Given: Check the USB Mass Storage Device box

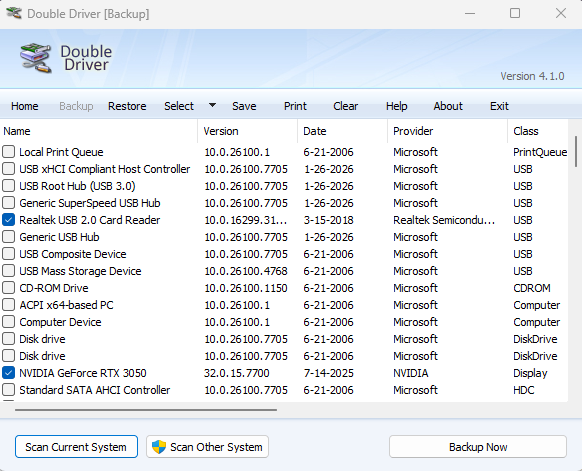Looking at the screenshot, I should pyautogui.click(x=9, y=271).
